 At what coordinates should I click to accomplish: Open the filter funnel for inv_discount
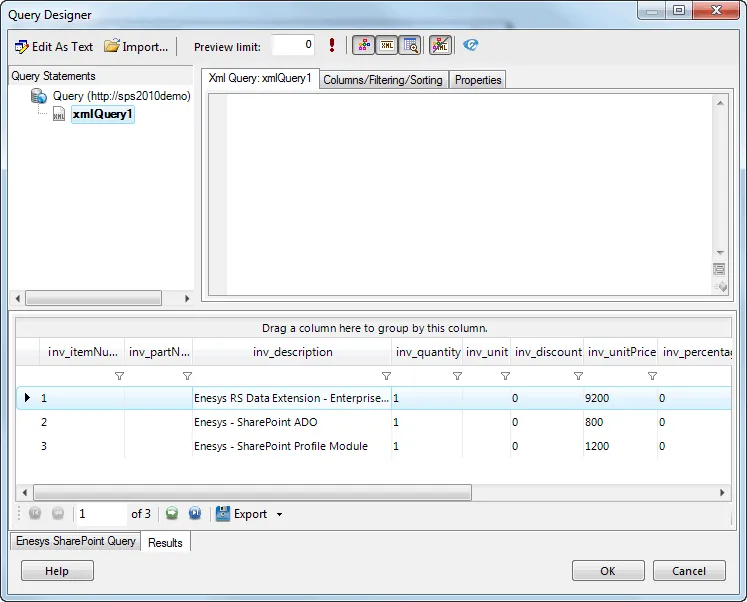pos(578,376)
